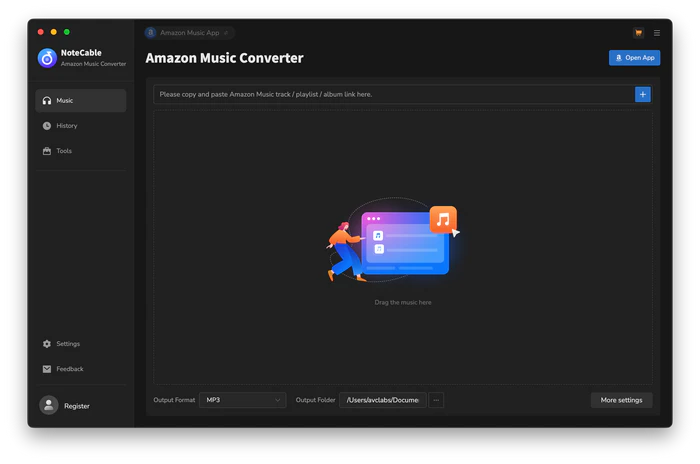Screen dimensions: 700x464
Task: Open the History section
Action: pos(81,126)
